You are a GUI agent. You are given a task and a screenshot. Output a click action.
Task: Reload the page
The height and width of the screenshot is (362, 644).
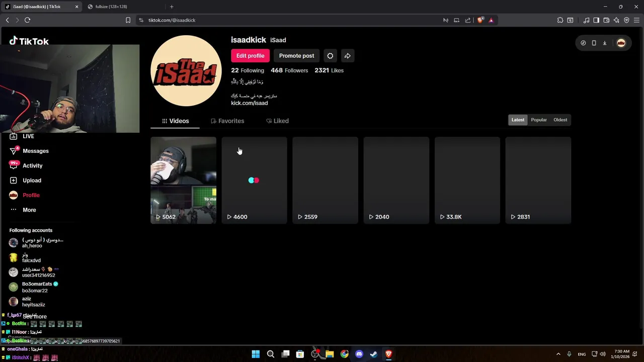(x=27, y=20)
